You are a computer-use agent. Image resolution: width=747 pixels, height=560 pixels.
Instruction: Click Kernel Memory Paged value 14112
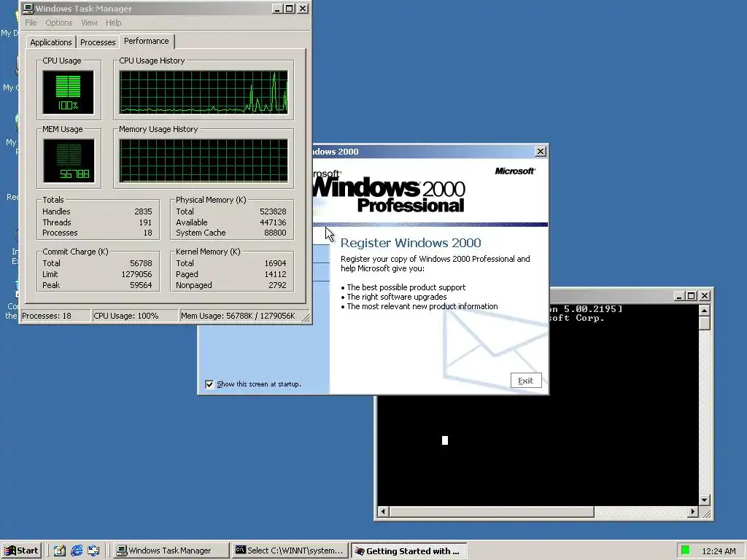point(275,274)
